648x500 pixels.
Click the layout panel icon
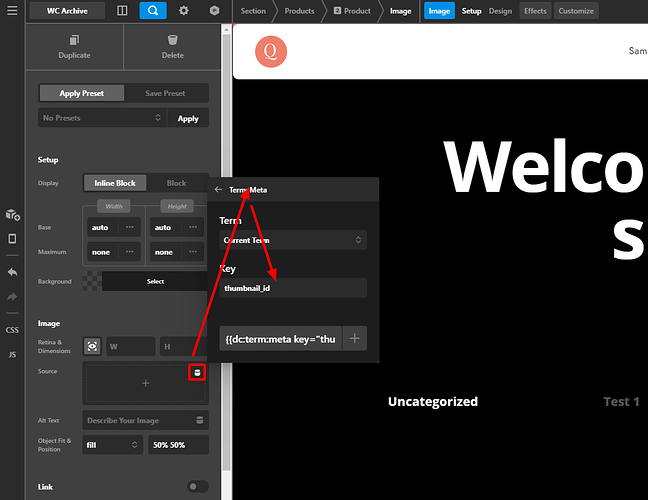[122, 11]
